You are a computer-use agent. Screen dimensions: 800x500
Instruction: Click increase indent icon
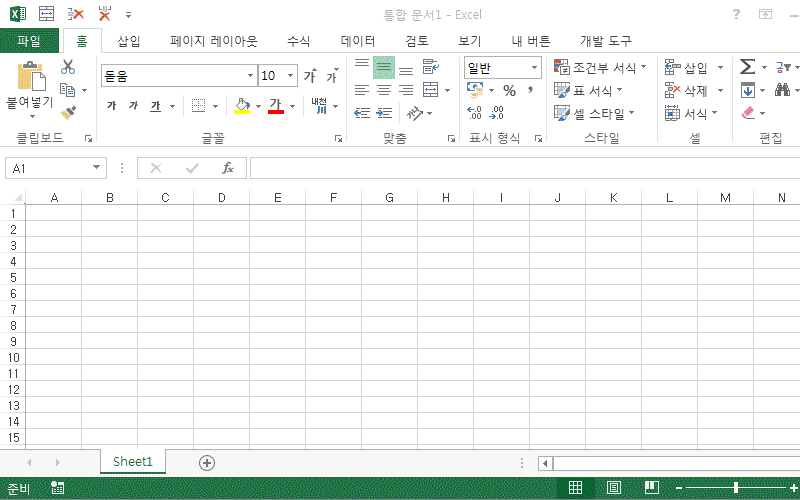[384, 113]
